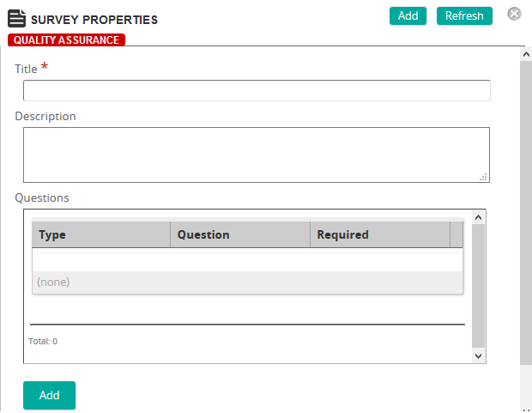This screenshot has height=413, width=532.
Task: Sort by the Required column header
Action: pos(380,234)
